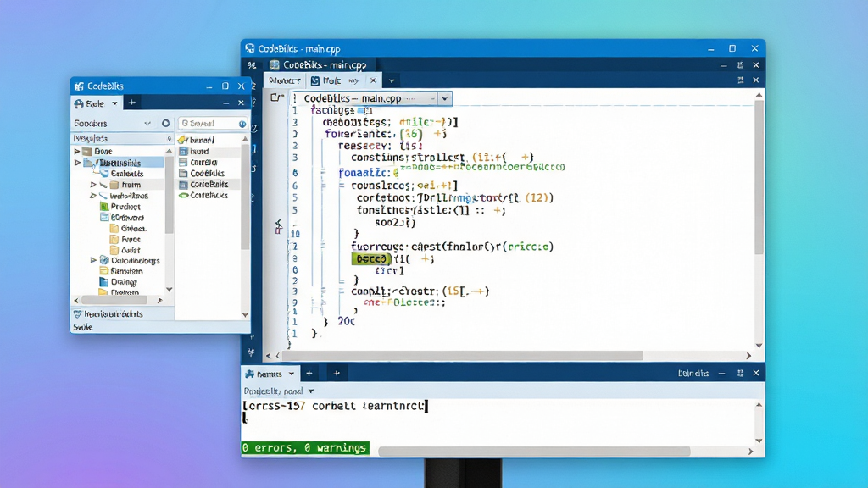The height and width of the screenshot is (488, 868).
Task: Click the Cr toolbar icon left of file combo
Action: coord(277,98)
